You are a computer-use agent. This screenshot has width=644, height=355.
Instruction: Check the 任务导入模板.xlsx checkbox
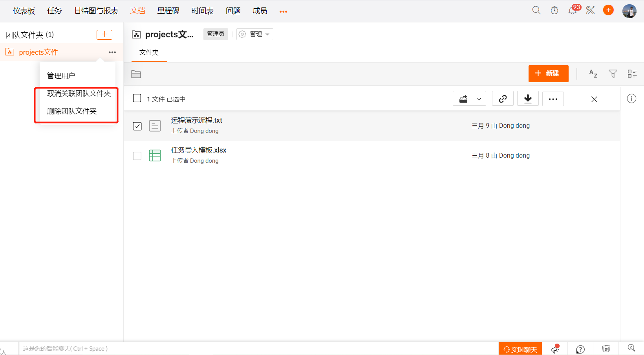click(137, 156)
